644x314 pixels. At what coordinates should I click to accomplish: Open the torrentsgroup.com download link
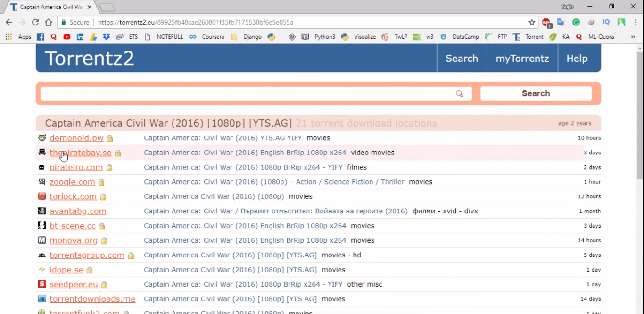click(x=87, y=255)
